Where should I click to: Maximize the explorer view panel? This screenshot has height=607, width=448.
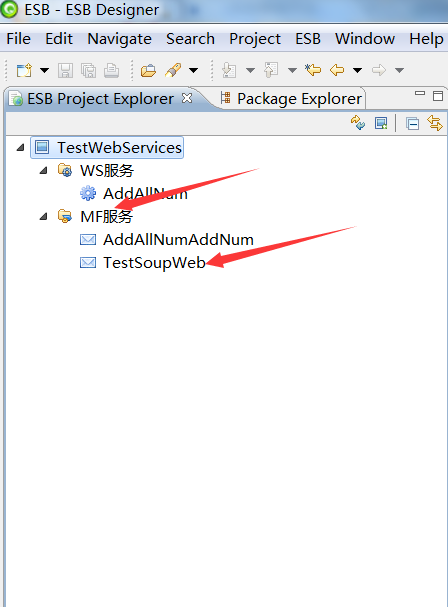[438, 96]
